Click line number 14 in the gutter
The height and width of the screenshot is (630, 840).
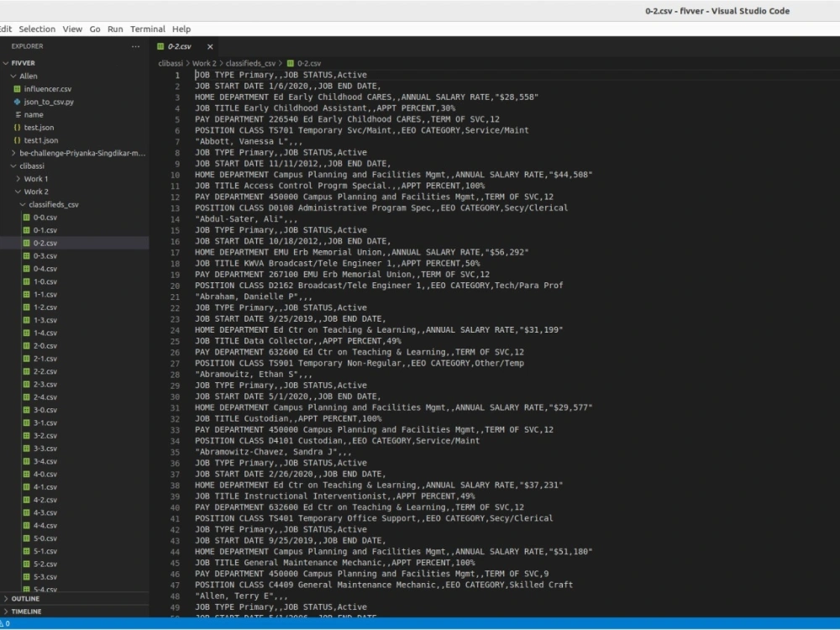[176, 219]
